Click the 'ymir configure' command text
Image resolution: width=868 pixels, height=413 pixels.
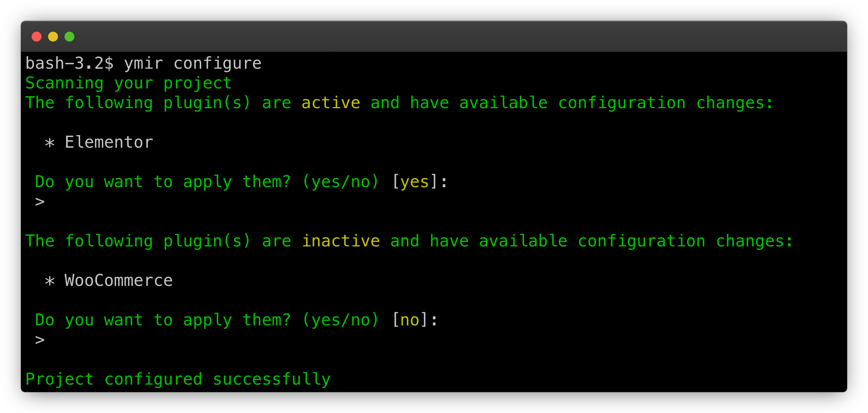193,64
